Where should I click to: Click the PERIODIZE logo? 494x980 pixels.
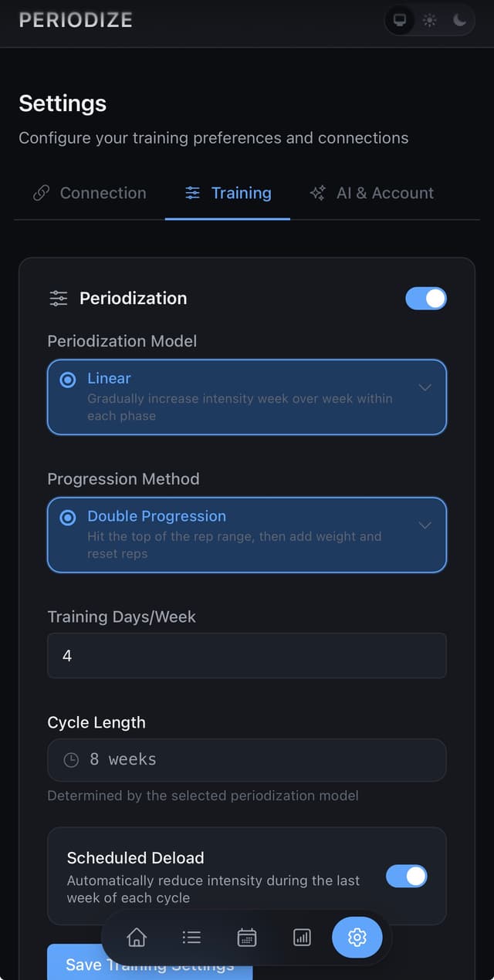75,20
